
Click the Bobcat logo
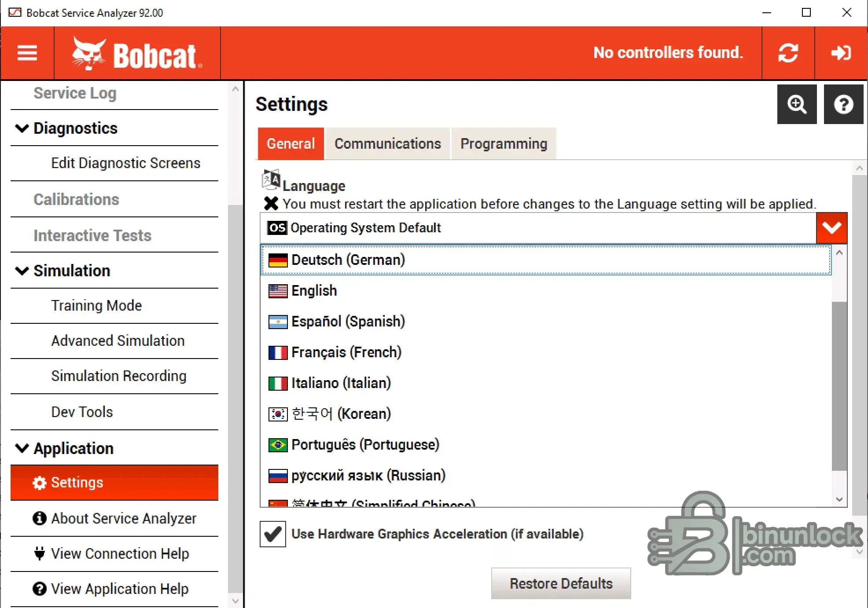pyautogui.click(x=137, y=53)
